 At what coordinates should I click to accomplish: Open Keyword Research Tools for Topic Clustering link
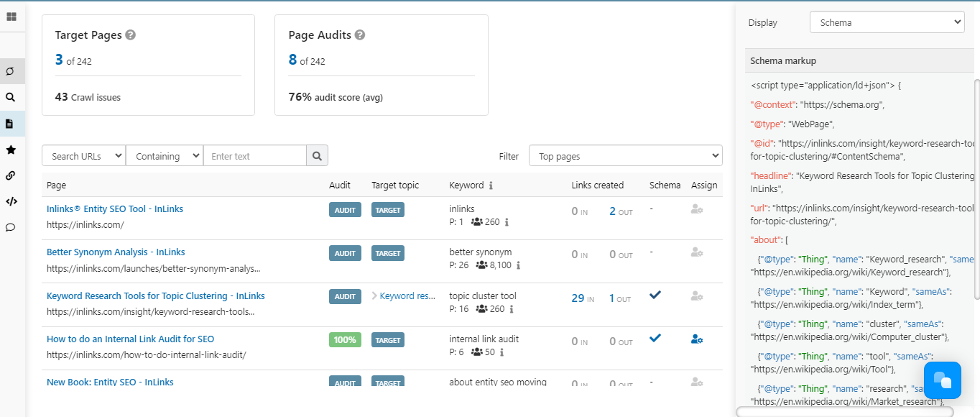[x=156, y=295]
